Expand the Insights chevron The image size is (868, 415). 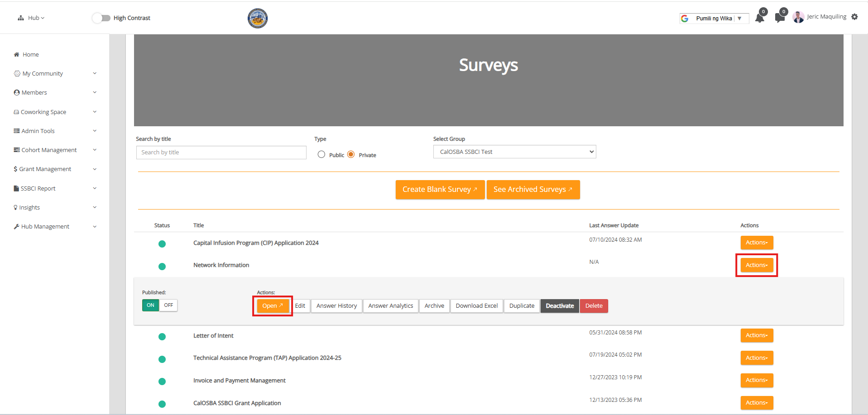pos(95,207)
